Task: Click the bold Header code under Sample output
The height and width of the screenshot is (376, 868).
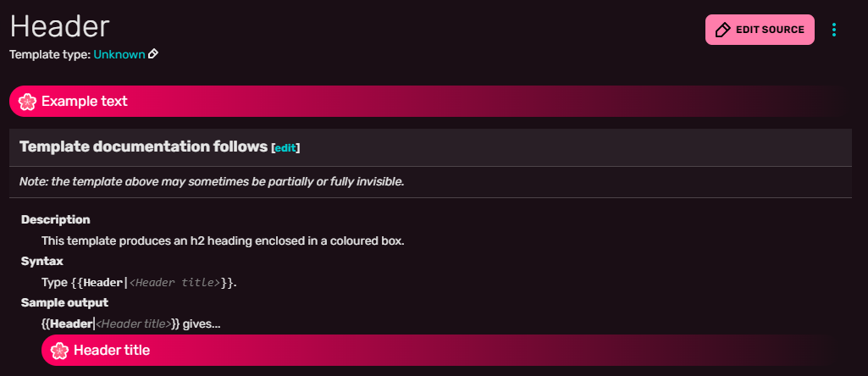Action: pos(71,323)
